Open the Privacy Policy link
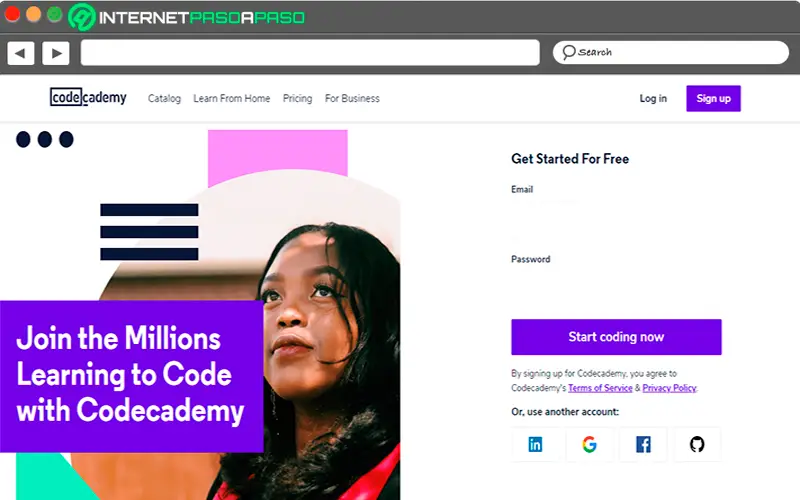 [669, 388]
